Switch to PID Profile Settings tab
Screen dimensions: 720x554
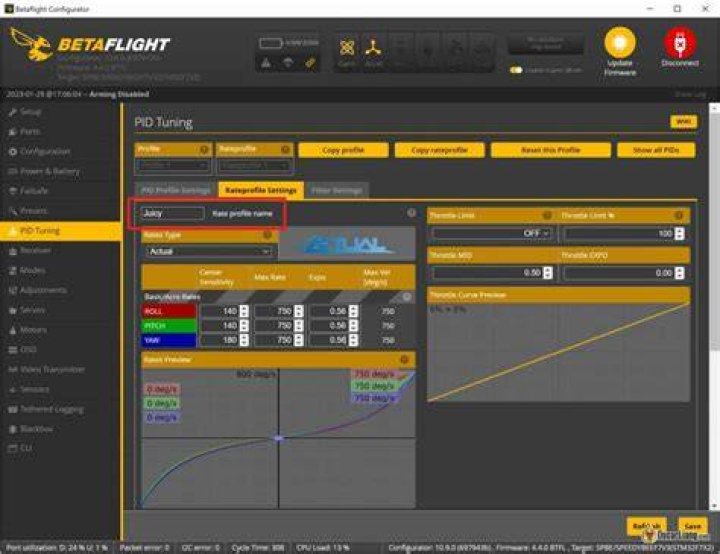click(x=176, y=190)
